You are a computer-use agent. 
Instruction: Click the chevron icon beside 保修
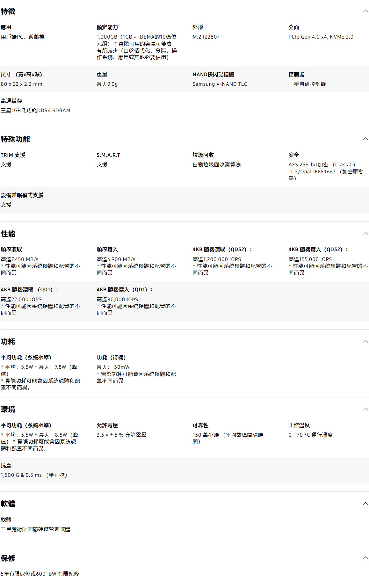pyautogui.click(x=365, y=558)
